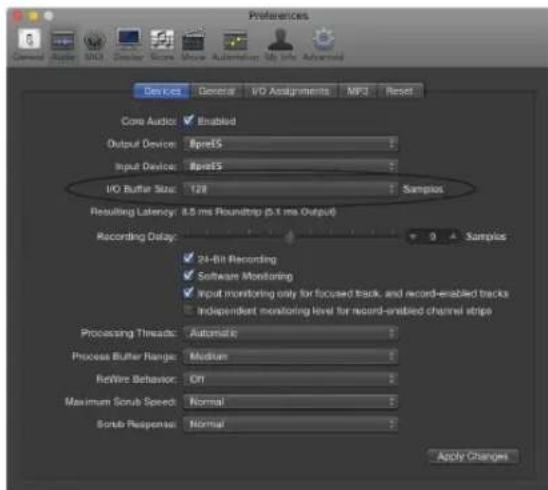This screenshot has height=490, width=548.
Task: Open the Score preferences icon
Action: (x=162, y=44)
